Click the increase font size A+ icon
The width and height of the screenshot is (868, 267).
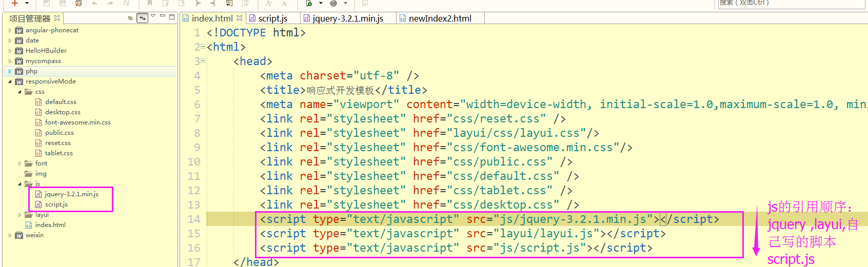[269, 3]
